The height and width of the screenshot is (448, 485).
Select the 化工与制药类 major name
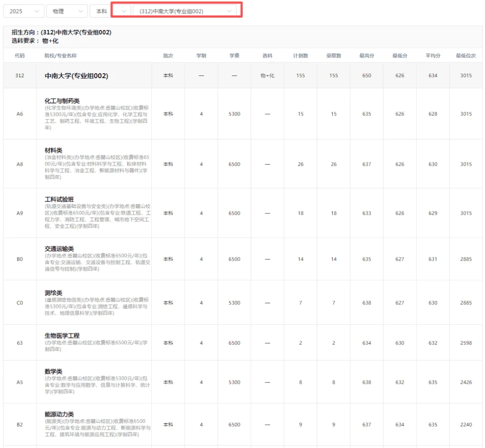pyautogui.click(x=62, y=101)
